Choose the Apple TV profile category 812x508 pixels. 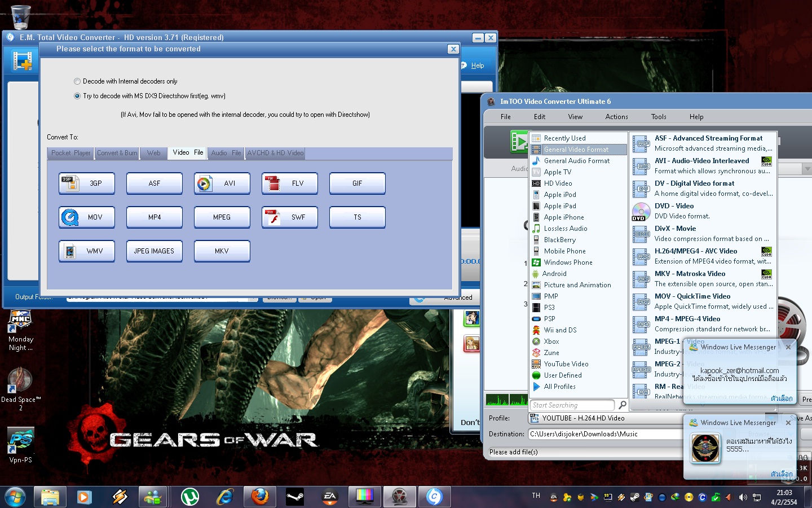579,172
